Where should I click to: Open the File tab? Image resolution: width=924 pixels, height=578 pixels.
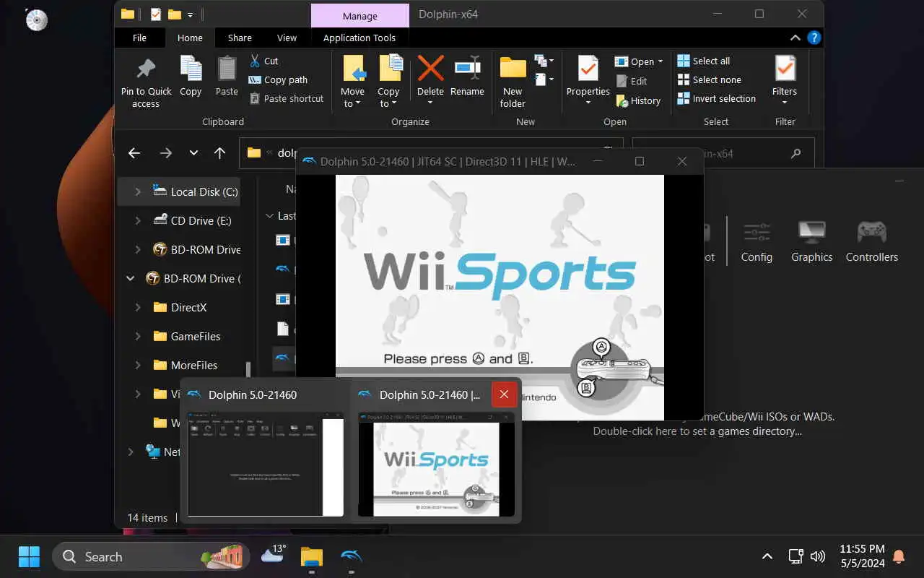139,38
